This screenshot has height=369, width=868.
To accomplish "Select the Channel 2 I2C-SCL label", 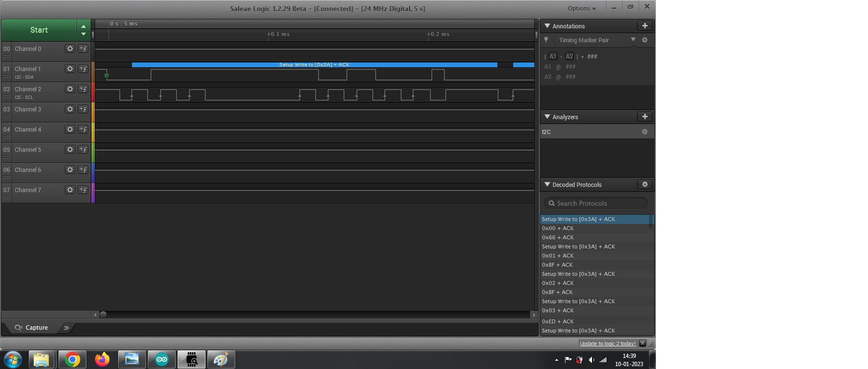I will [24, 97].
